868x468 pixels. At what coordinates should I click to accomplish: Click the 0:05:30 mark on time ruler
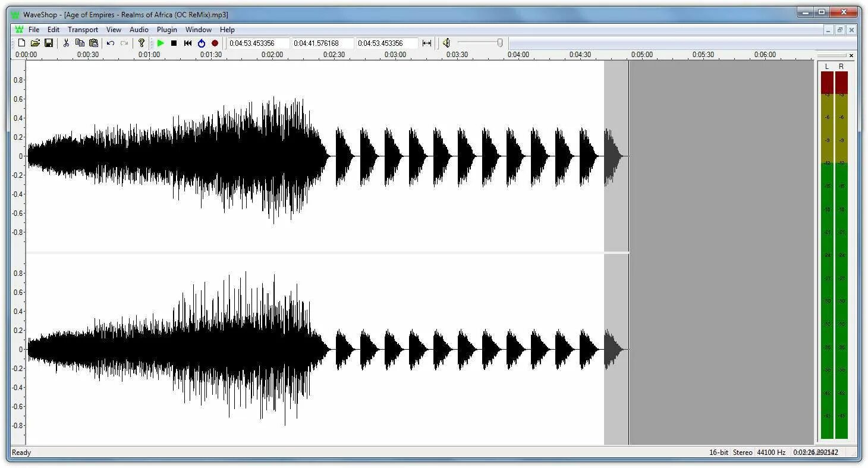click(703, 55)
